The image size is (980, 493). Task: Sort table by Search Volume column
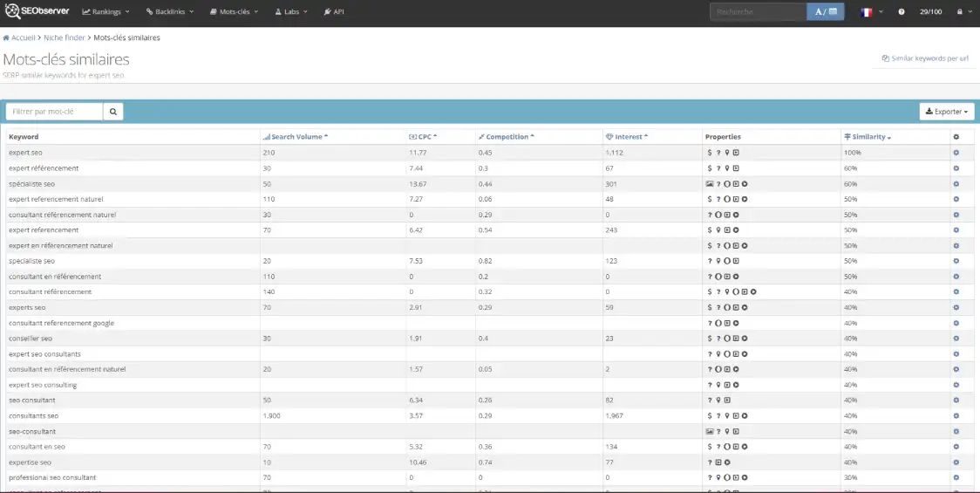point(296,137)
